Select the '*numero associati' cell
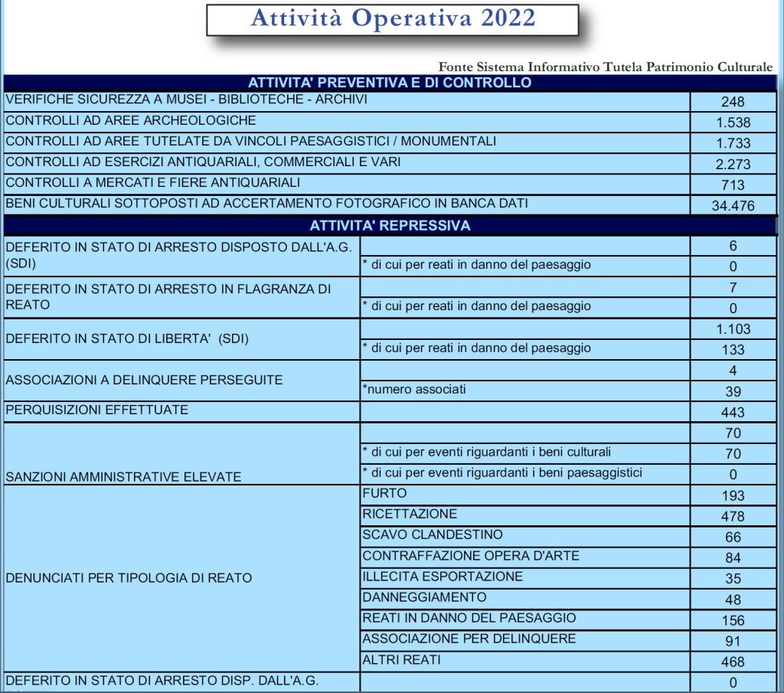784x693 pixels. (x=414, y=390)
